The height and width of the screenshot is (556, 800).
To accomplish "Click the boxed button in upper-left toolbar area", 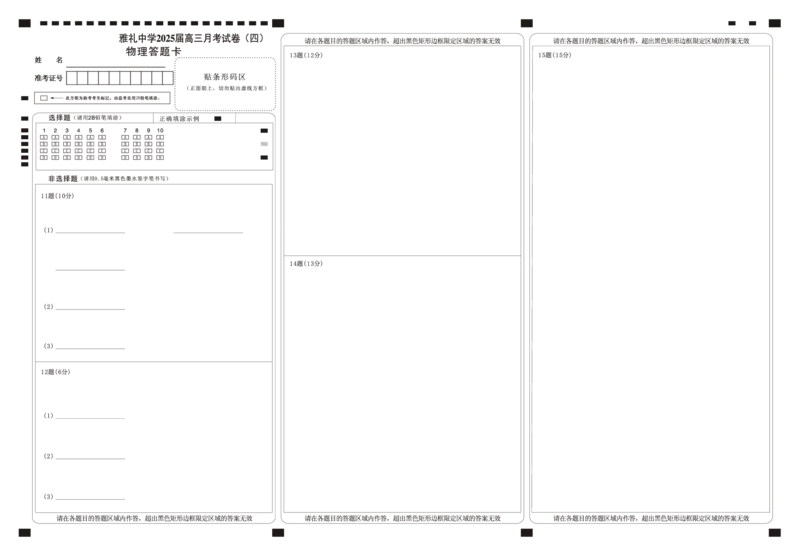I will (224, 82).
